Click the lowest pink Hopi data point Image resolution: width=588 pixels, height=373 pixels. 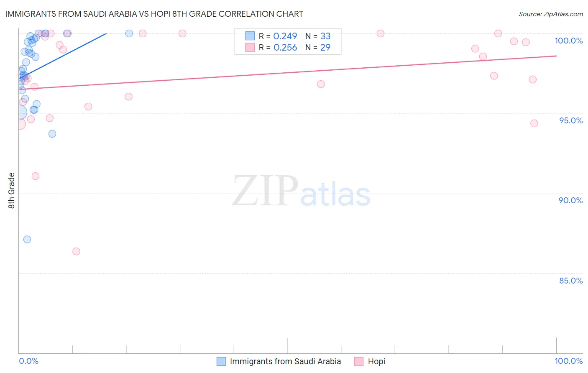76,251
